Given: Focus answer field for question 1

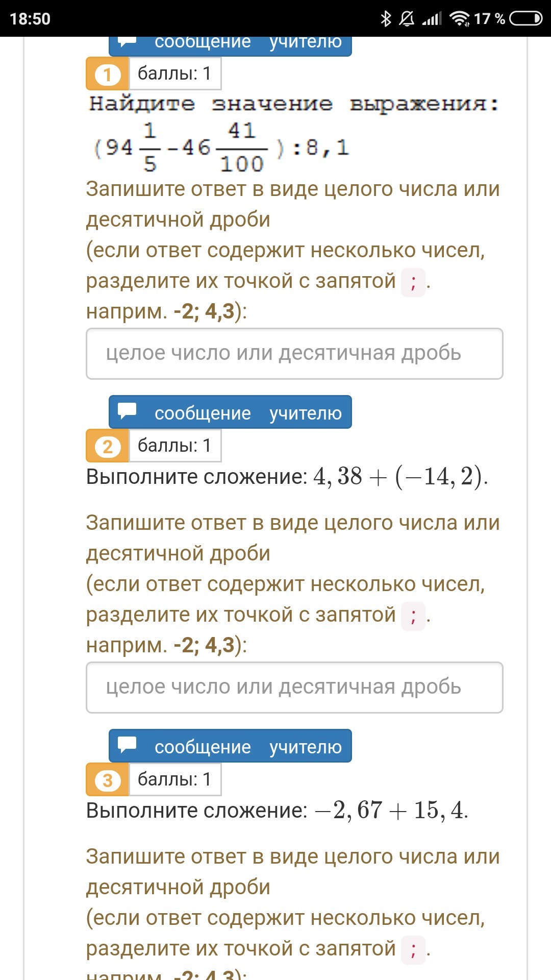Looking at the screenshot, I should (x=294, y=354).
